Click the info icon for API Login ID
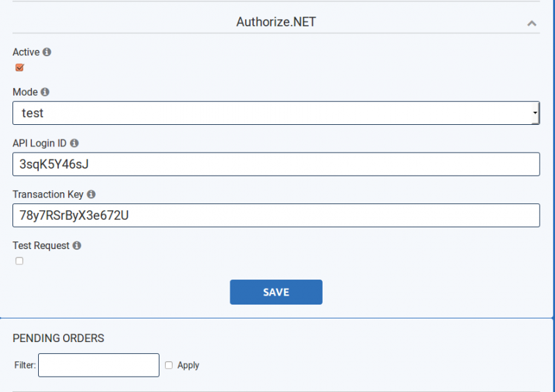The image size is (555, 392). 74,143
